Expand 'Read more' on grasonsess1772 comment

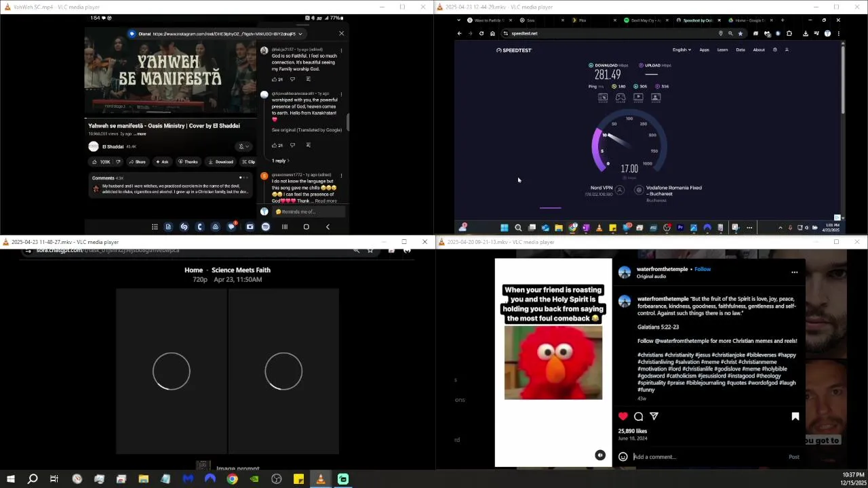click(325, 201)
